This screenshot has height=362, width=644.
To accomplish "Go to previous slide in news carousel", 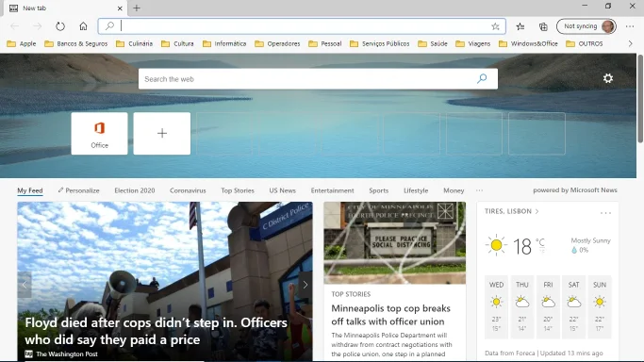I will point(25,285).
